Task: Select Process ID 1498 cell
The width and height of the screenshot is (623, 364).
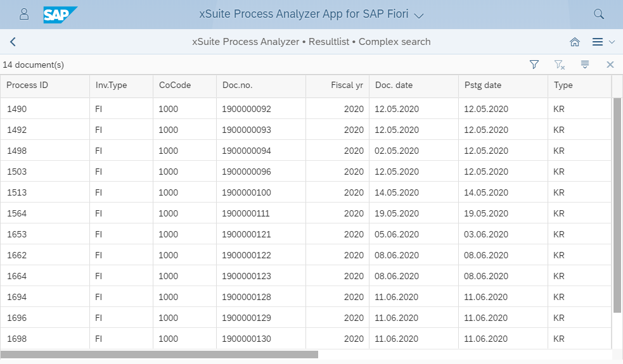Action: pyautogui.click(x=45, y=151)
